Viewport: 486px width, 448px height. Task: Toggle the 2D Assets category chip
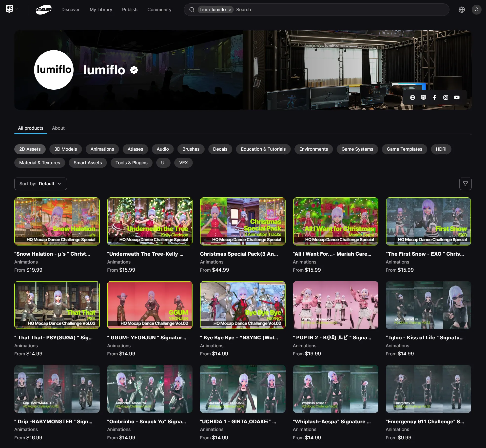[x=30, y=149]
